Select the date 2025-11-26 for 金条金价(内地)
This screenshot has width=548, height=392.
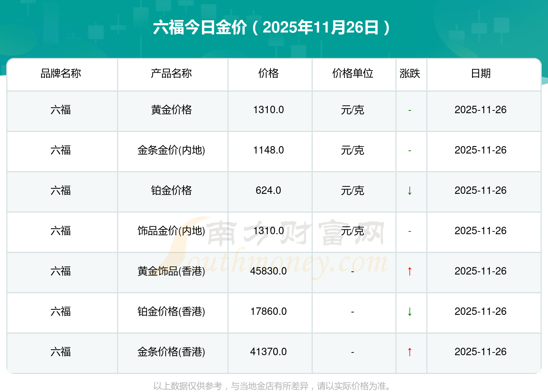pyautogui.click(x=481, y=150)
